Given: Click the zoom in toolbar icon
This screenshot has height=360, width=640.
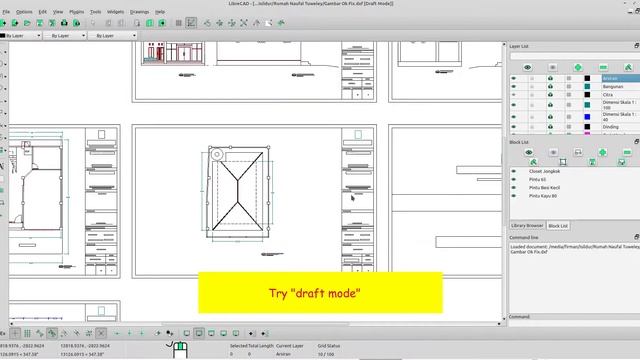Looking at the screenshot, I should point(220,23).
